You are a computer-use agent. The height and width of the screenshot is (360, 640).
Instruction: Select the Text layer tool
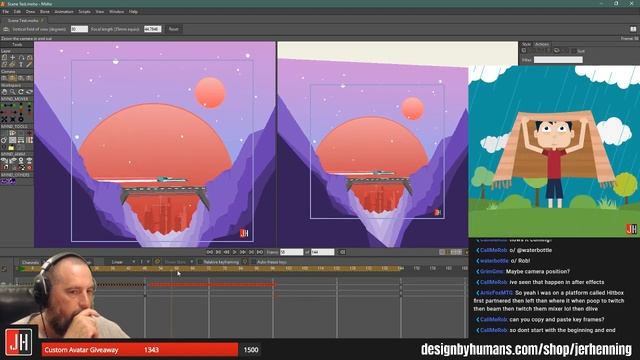tap(21, 64)
